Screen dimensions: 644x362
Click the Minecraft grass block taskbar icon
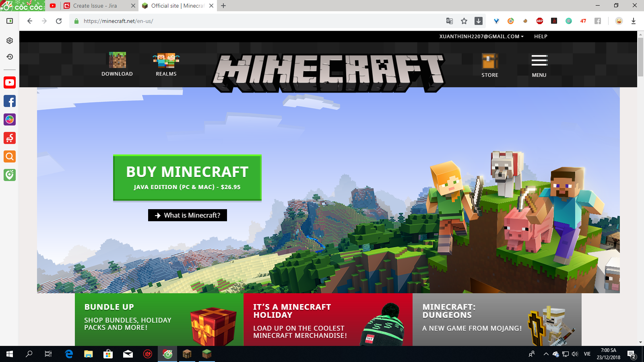coord(207,354)
